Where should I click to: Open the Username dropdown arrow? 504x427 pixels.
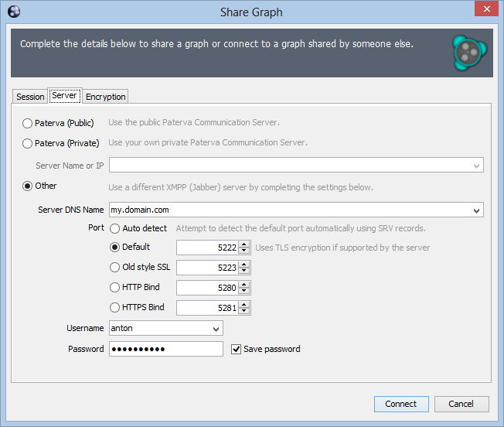pos(216,329)
